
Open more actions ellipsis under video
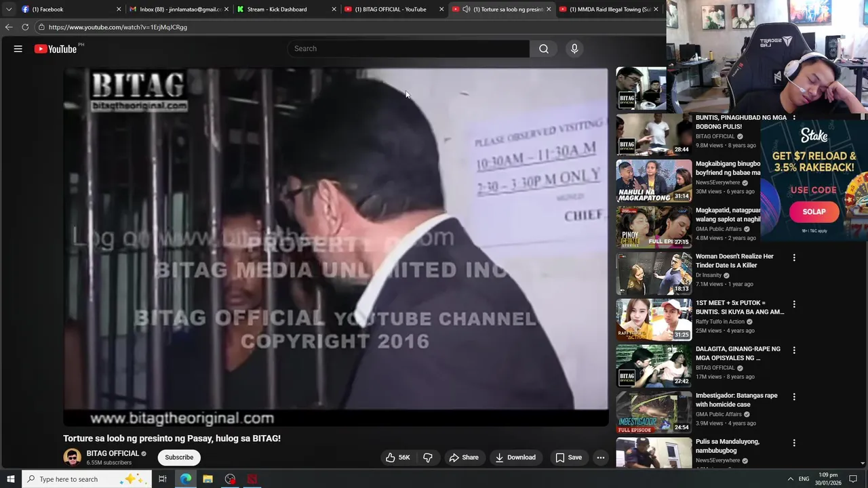(x=601, y=457)
